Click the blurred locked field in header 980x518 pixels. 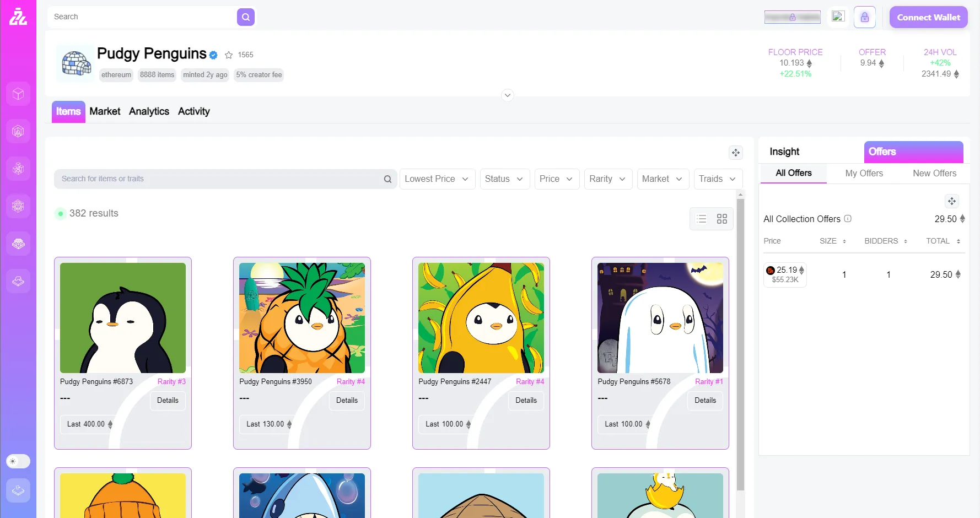click(793, 17)
